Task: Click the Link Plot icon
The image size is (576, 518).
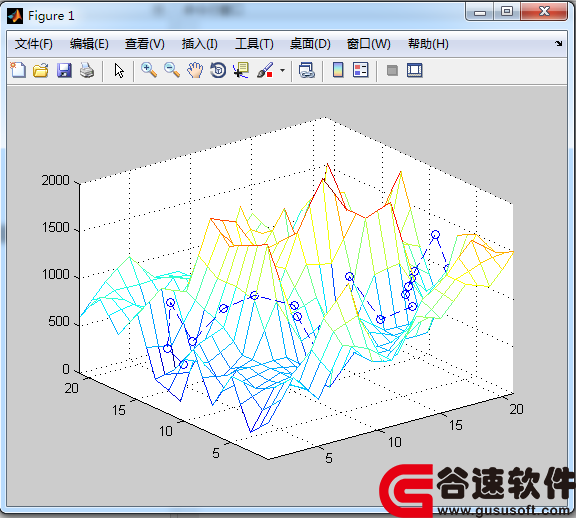Action: [307, 70]
